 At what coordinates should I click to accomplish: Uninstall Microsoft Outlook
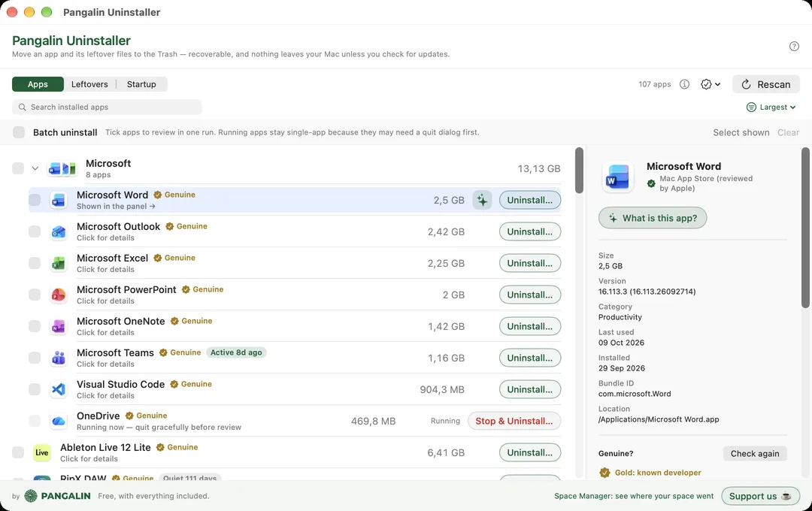point(530,231)
